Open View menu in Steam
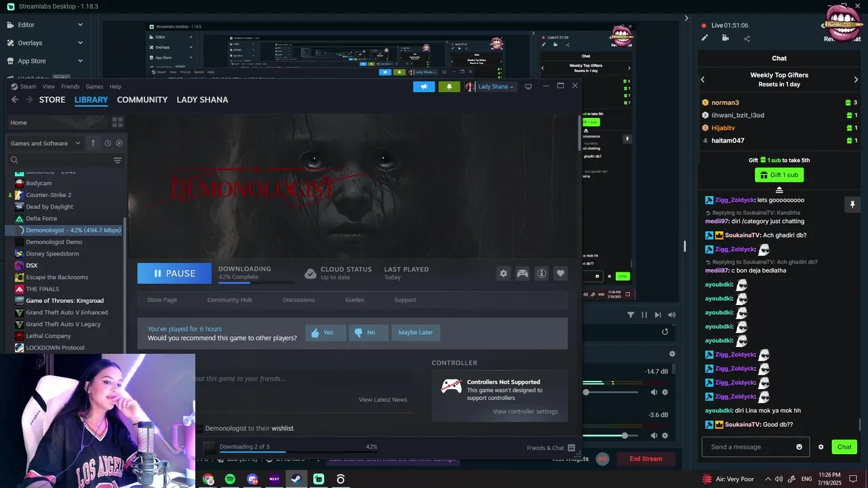 tap(48, 87)
